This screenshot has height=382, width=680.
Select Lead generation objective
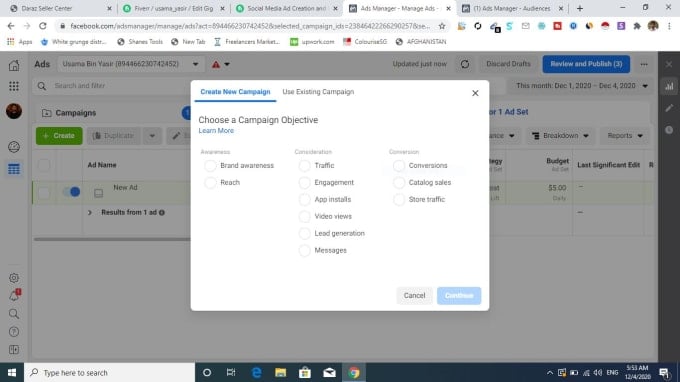coord(304,233)
